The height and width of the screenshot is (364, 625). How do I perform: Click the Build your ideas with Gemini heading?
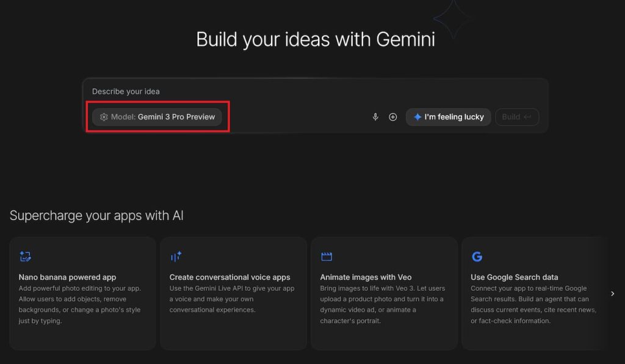316,40
